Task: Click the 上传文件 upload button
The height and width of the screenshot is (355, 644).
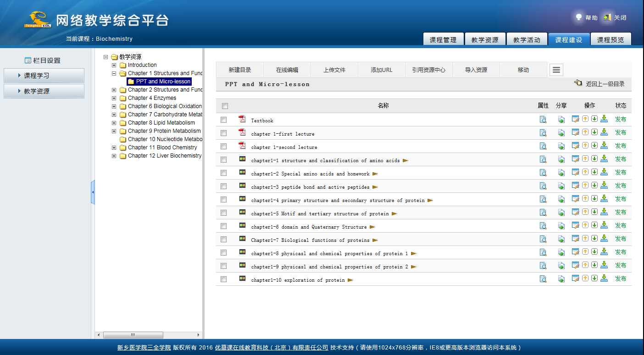Action: pyautogui.click(x=334, y=70)
